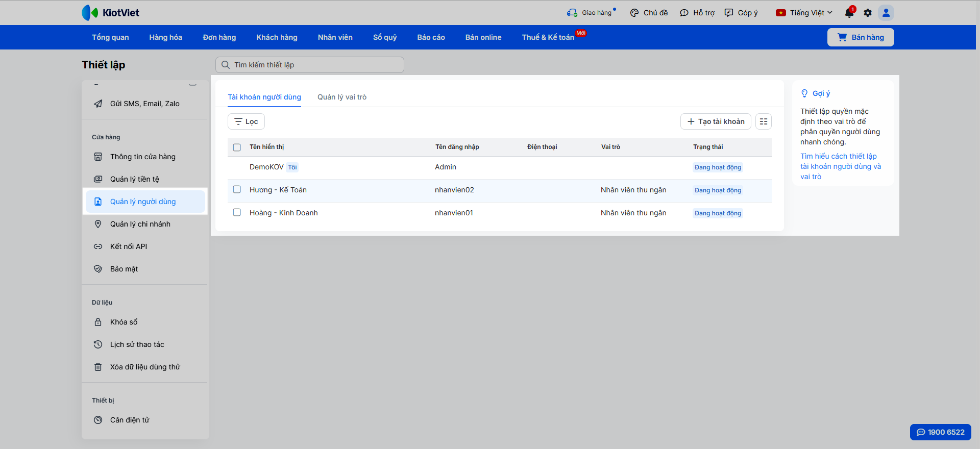Check the Hoàng - Kinh Doanh row checkbox
Viewport: 980px width, 449px height.
pyautogui.click(x=237, y=212)
